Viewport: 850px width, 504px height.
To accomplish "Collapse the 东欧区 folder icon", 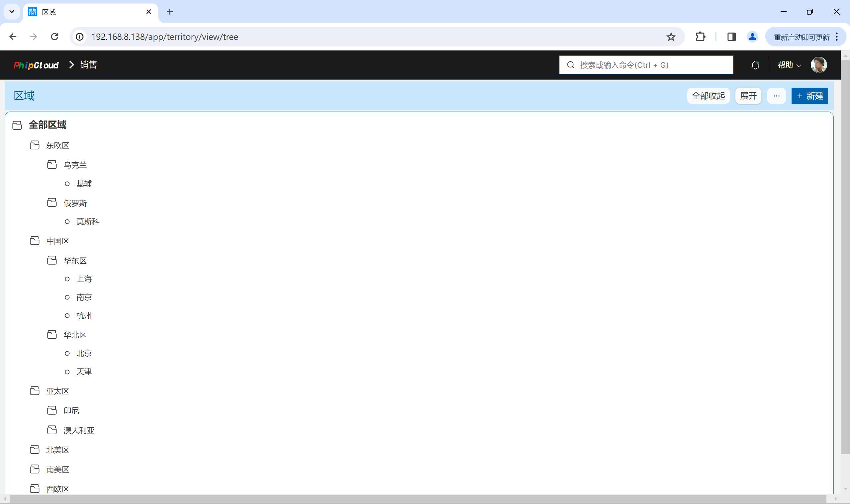I will pos(35,145).
